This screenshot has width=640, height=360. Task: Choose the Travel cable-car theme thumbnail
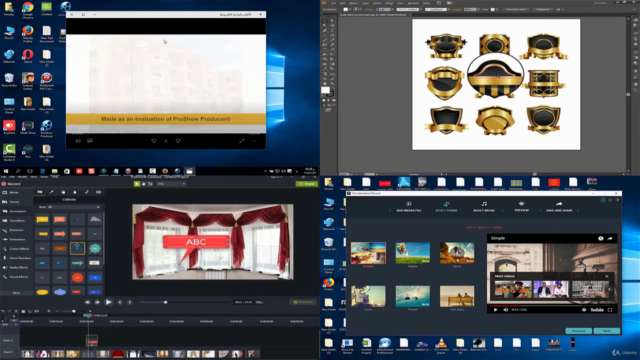pos(412,296)
